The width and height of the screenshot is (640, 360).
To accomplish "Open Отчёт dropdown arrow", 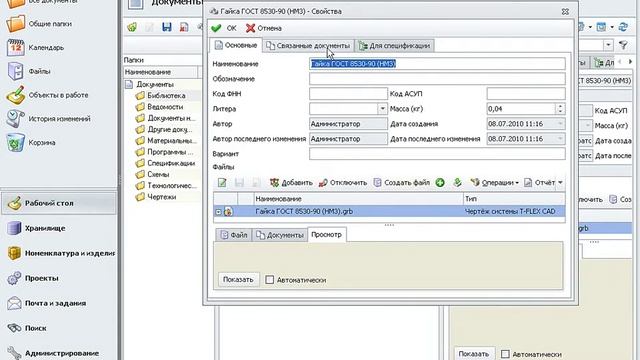I will (560, 182).
